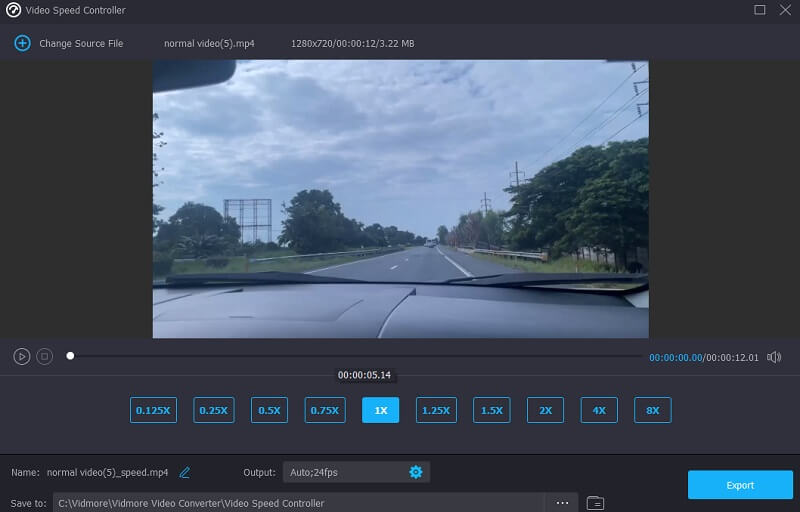This screenshot has width=800, height=512.
Task: Browse save path with three-dots button
Action: pos(562,502)
